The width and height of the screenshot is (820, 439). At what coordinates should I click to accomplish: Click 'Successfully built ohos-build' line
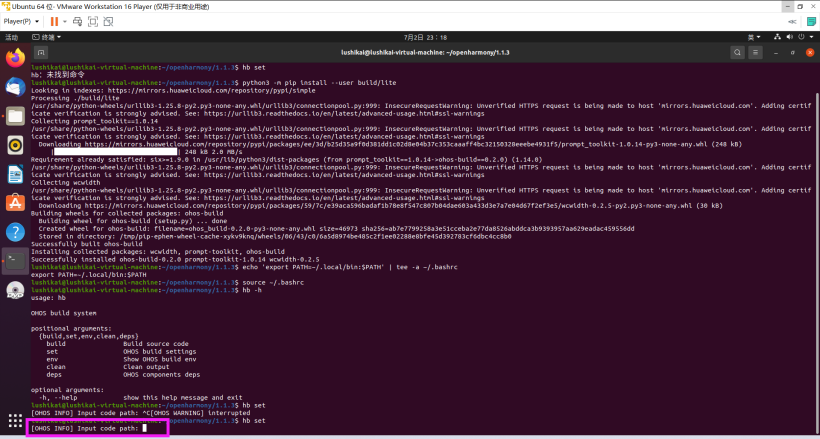pos(86,244)
